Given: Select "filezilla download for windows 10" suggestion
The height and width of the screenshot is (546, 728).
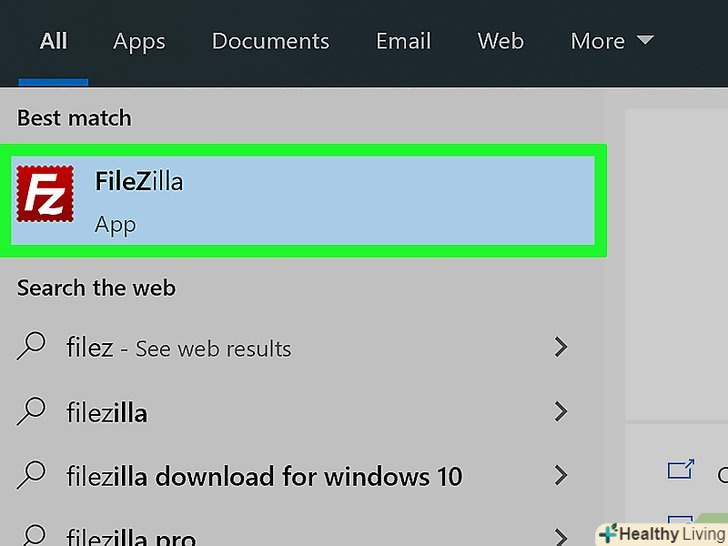Looking at the screenshot, I should coord(264,476).
